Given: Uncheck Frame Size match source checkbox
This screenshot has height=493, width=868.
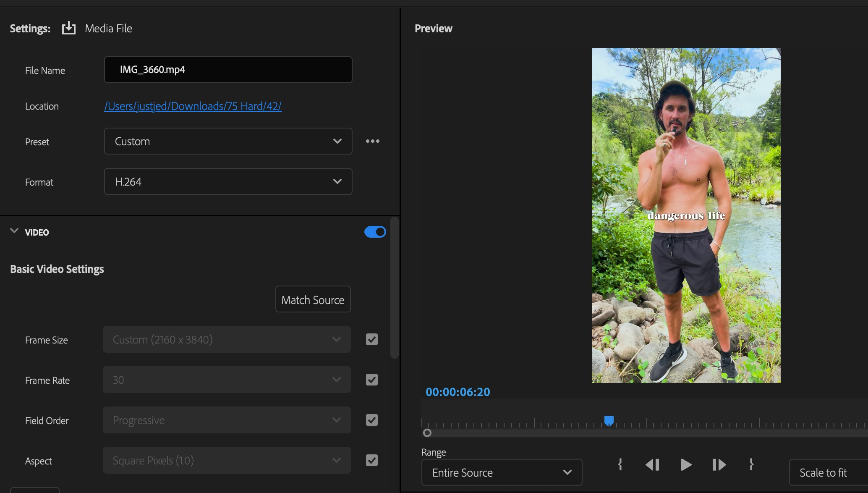Looking at the screenshot, I should [371, 339].
